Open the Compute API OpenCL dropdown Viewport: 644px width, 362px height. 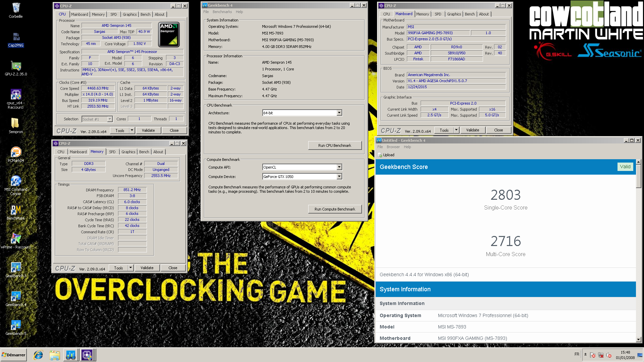(339, 167)
